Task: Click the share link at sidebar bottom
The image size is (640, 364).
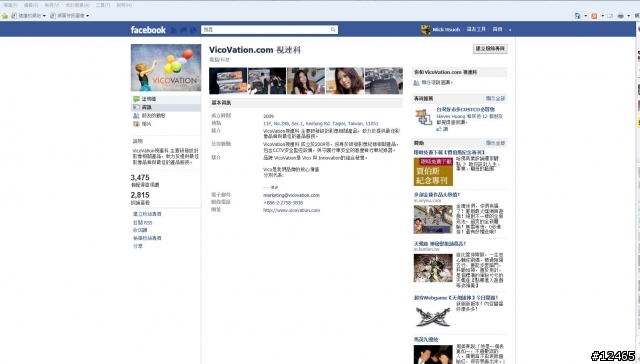Action: tap(138, 246)
